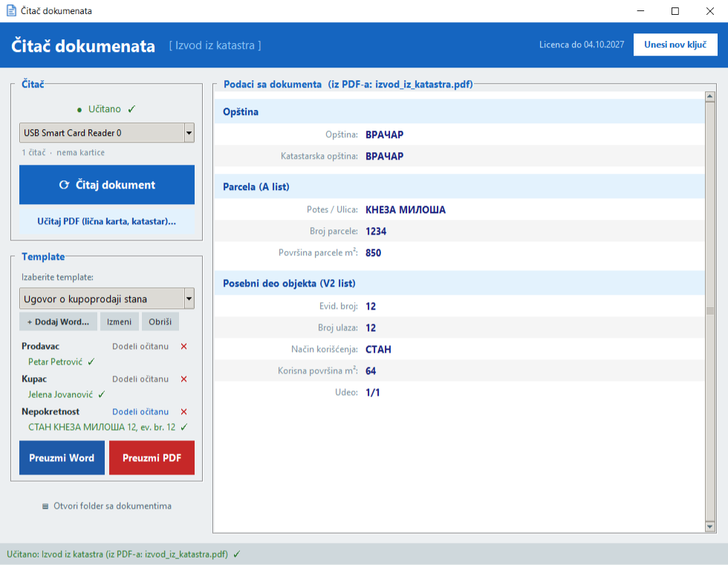Click Dodeli očitanu next to Prodavac
The image size is (728, 565).
click(140, 347)
